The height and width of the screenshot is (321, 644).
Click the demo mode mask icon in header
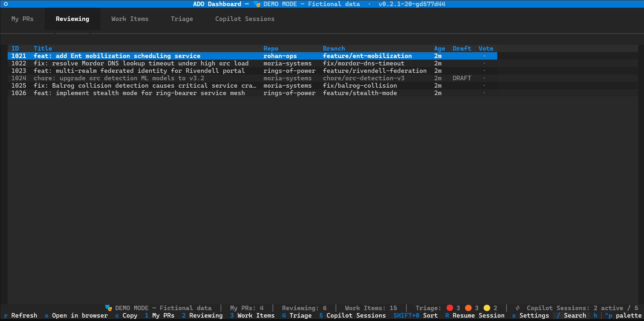click(x=257, y=4)
